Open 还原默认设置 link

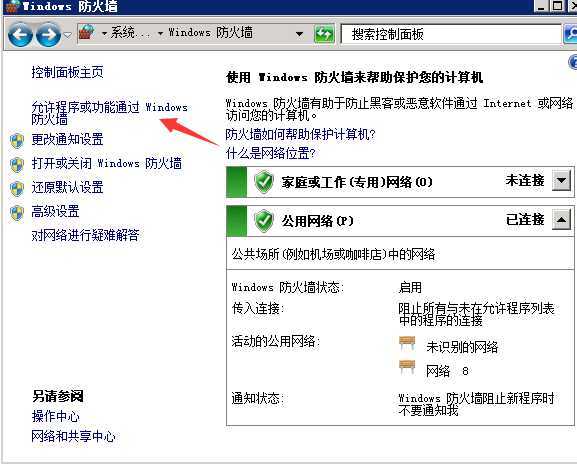67,187
